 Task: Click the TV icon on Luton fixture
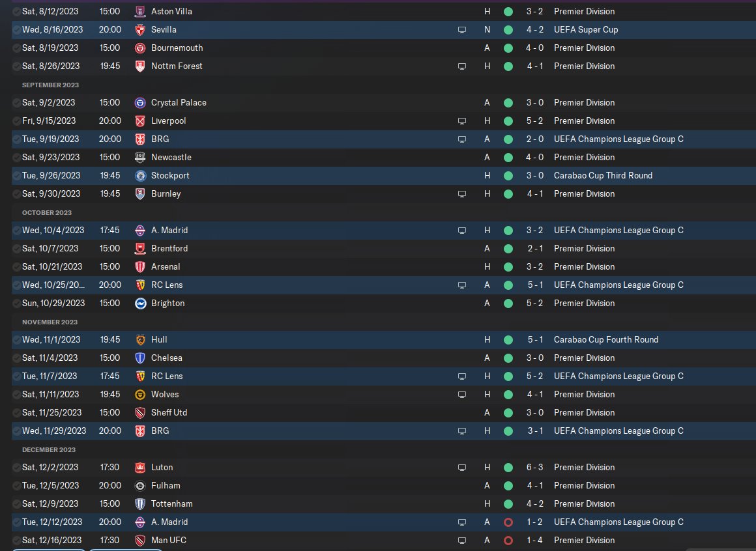click(x=462, y=467)
